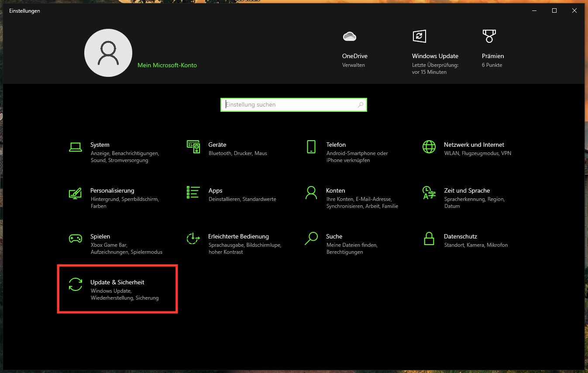Viewport: 588px width, 373px height.
Task: Click 'WLAN, Flugzeugmodus, VPN' description
Action: tap(478, 153)
